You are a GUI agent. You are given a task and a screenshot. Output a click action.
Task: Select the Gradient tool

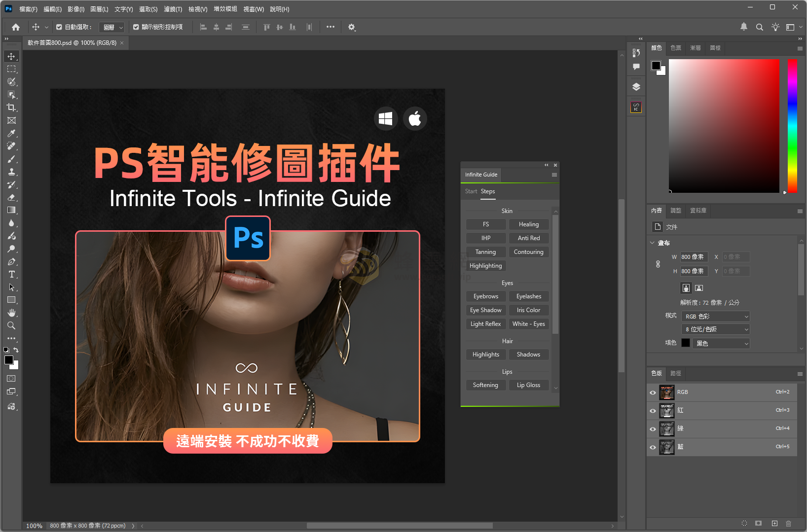pos(11,210)
